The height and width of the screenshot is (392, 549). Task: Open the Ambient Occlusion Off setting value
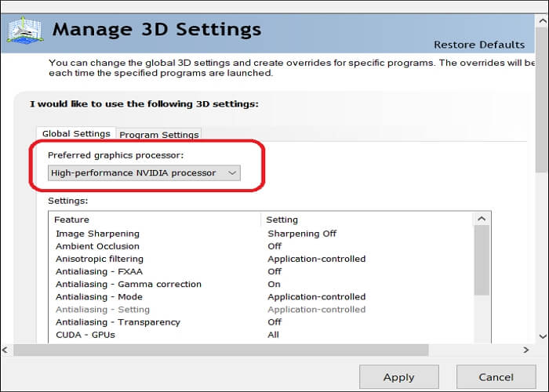pyautogui.click(x=274, y=246)
